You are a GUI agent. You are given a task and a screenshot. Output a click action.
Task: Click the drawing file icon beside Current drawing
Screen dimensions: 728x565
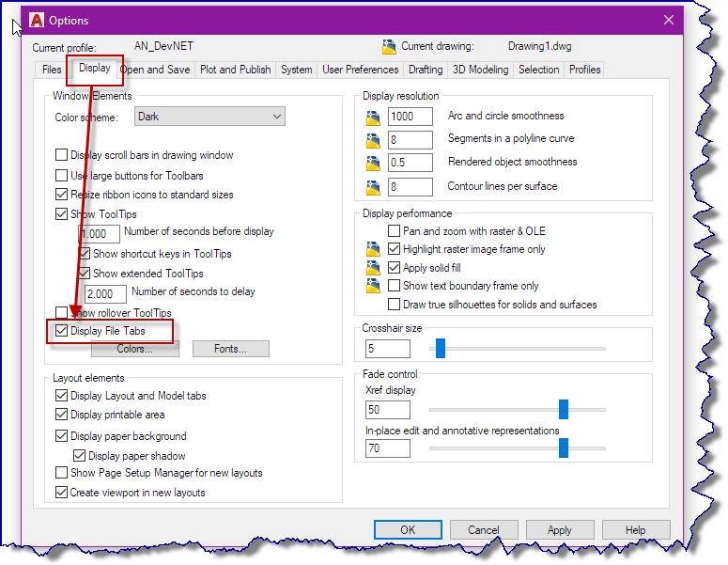pyautogui.click(x=389, y=46)
